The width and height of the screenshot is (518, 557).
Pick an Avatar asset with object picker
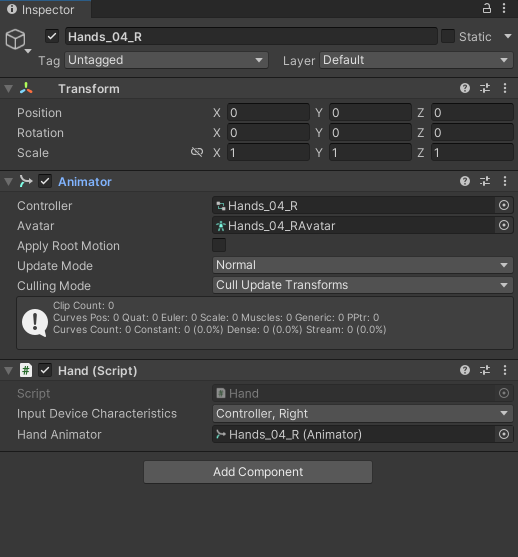click(504, 225)
